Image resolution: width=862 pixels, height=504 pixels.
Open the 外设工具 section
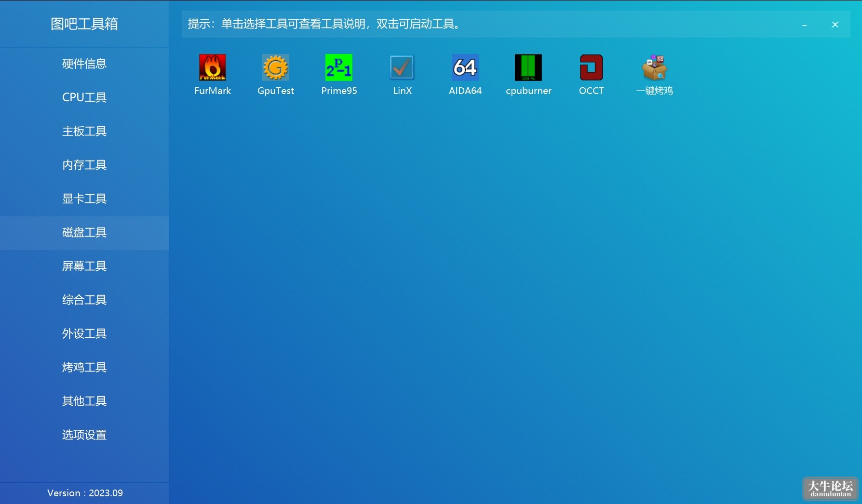pyautogui.click(x=84, y=333)
